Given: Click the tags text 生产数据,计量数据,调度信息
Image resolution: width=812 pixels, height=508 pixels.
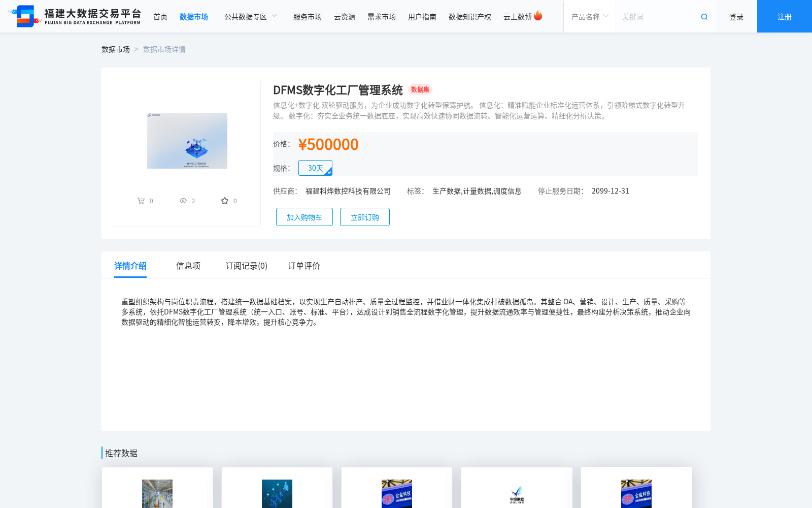Looking at the screenshot, I should coord(477,191).
